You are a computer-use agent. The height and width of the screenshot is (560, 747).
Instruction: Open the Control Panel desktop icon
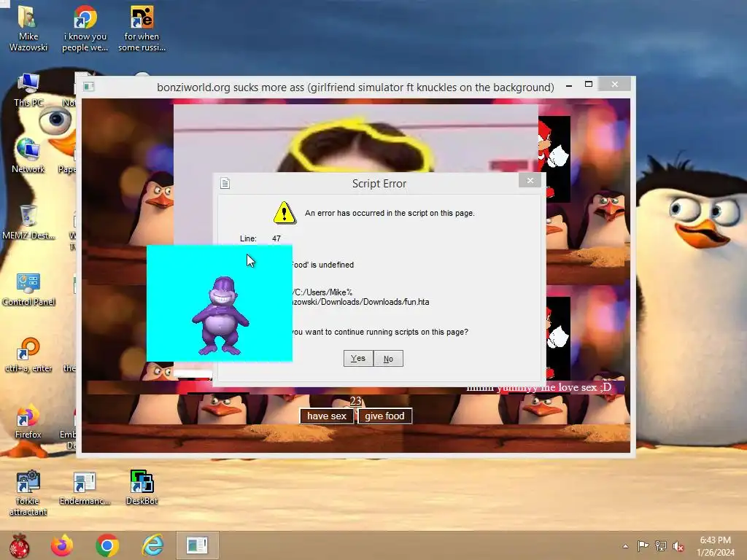pos(28,289)
